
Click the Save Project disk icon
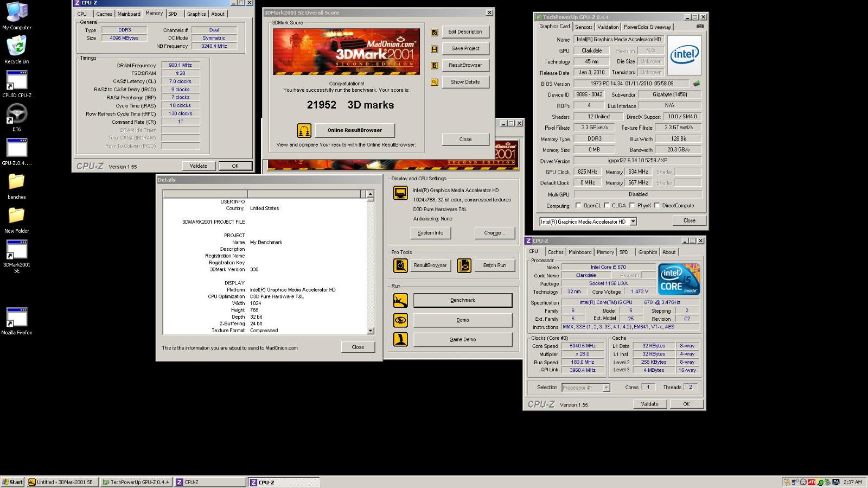435,49
